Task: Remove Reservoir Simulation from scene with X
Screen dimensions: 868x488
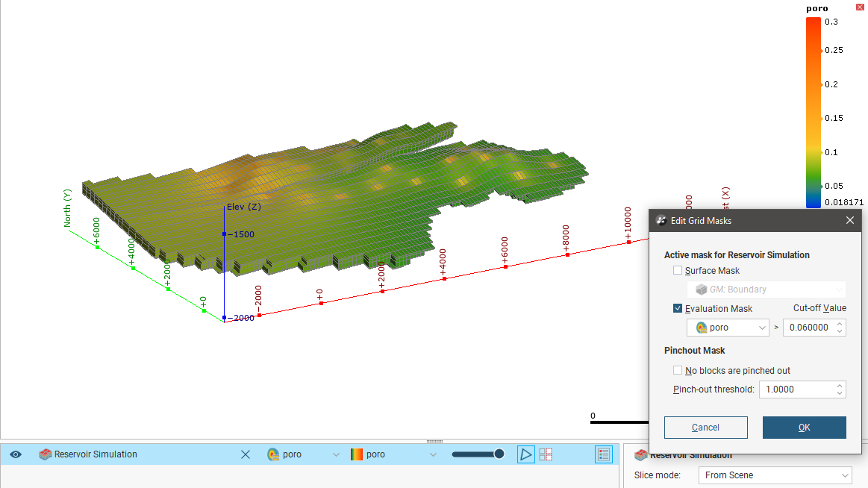Action: (245, 454)
